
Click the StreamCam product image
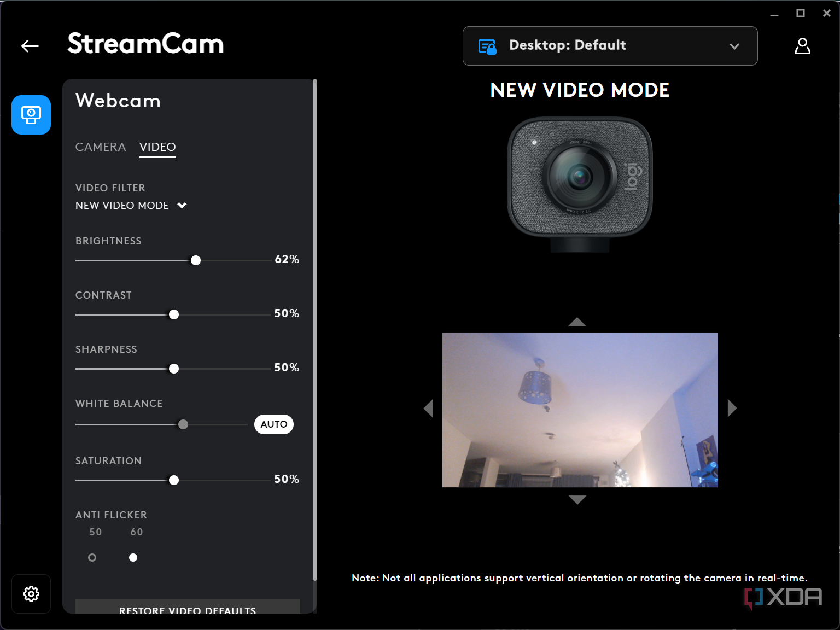tap(580, 185)
